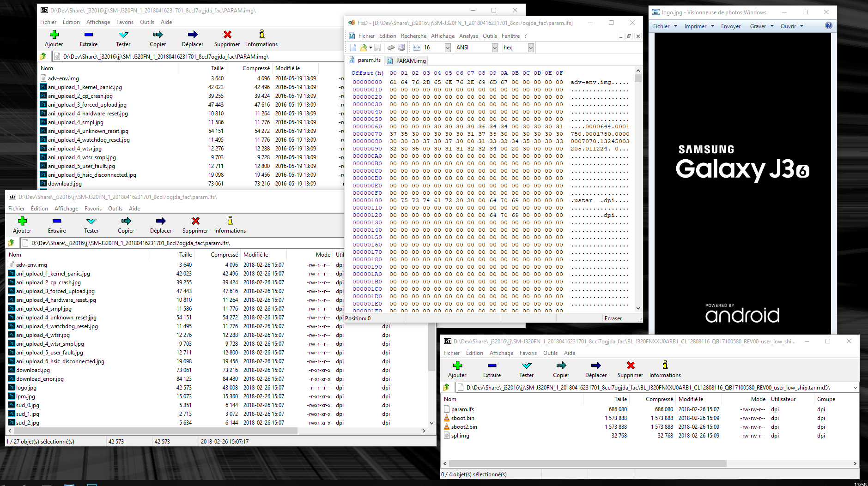Click Informations in the tar.md5 7-Zip window
The height and width of the screenshot is (486, 868).
pyautogui.click(x=665, y=369)
